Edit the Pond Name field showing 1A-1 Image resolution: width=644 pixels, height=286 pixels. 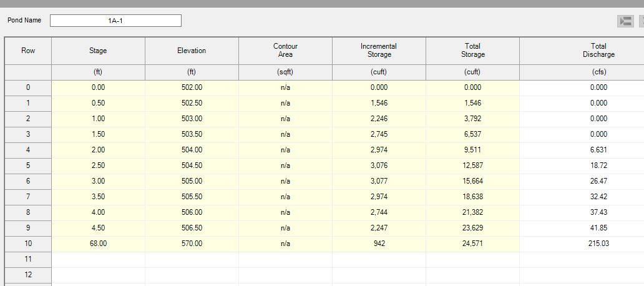click(x=115, y=21)
